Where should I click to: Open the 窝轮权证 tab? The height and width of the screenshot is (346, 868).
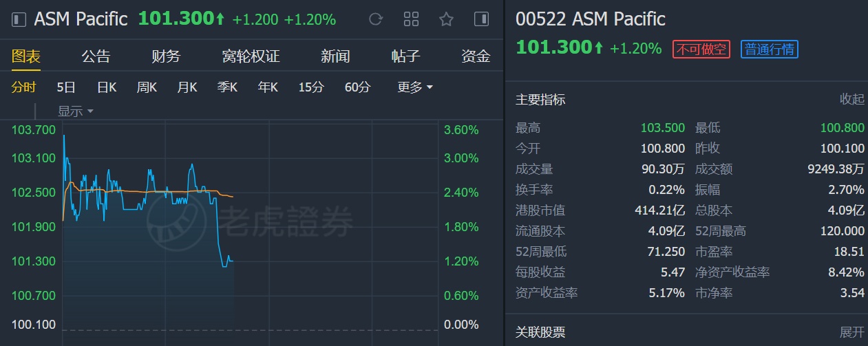click(x=251, y=56)
